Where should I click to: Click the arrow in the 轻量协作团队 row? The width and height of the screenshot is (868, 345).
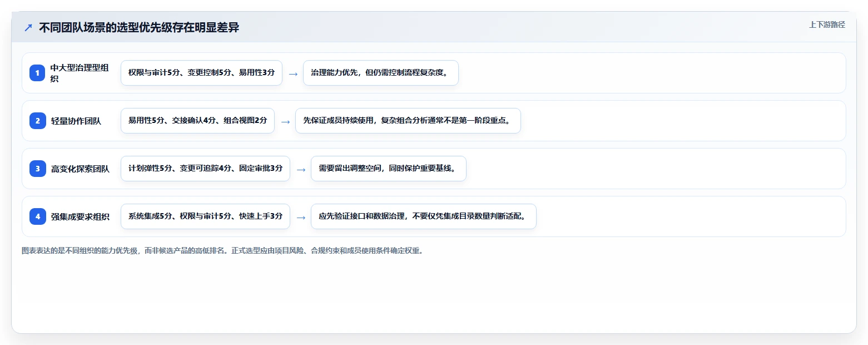click(x=285, y=121)
